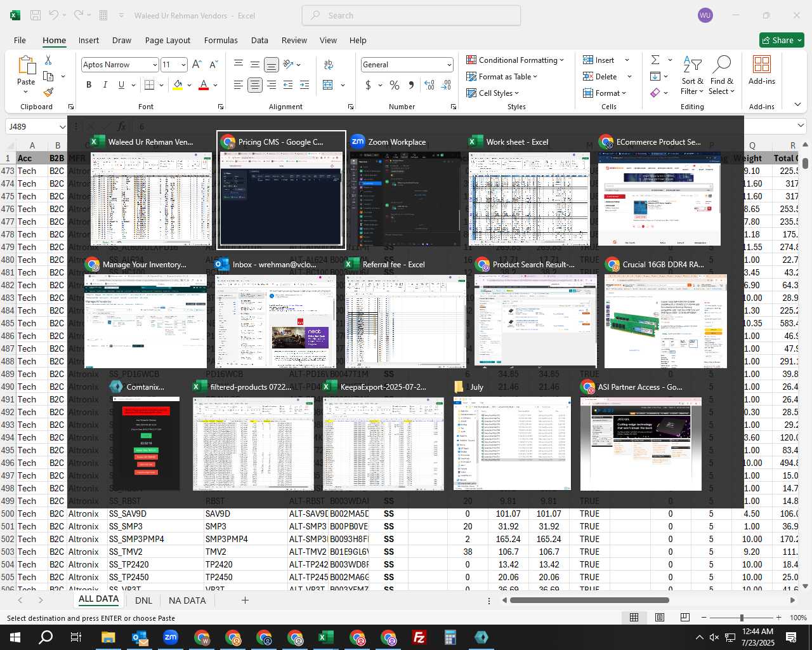This screenshot has height=650, width=812.
Task: Switch to Page Layout view in the status bar
Action: (x=660, y=618)
